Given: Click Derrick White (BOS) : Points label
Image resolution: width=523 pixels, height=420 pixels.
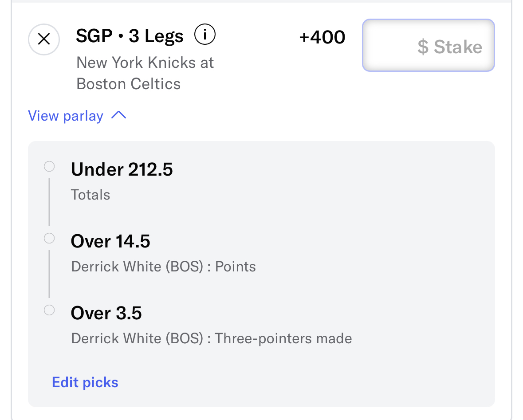Looking at the screenshot, I should coord(163,267).
